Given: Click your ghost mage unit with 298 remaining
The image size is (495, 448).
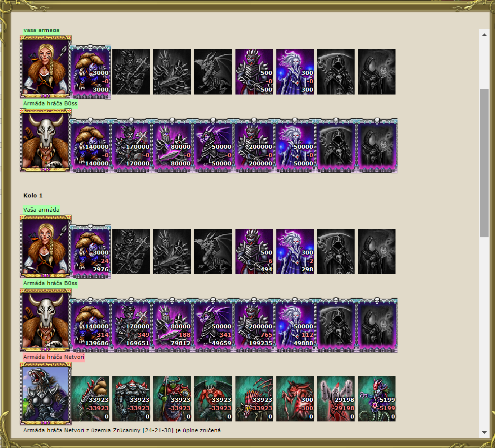Looking at the screenshot, I should tap(295, 252).
